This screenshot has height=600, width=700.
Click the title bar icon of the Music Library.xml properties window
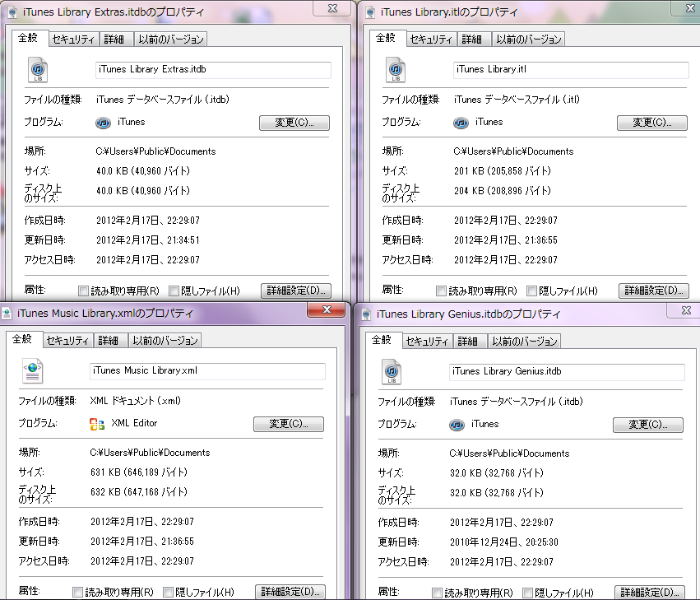point(7,314)
